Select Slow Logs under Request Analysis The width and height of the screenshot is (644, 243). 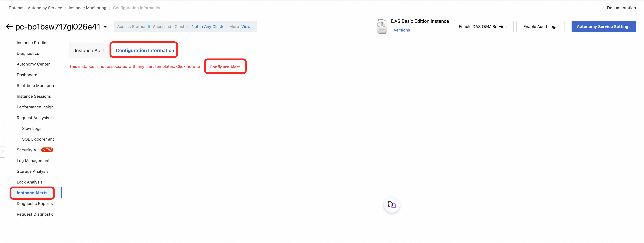point(32,129)
